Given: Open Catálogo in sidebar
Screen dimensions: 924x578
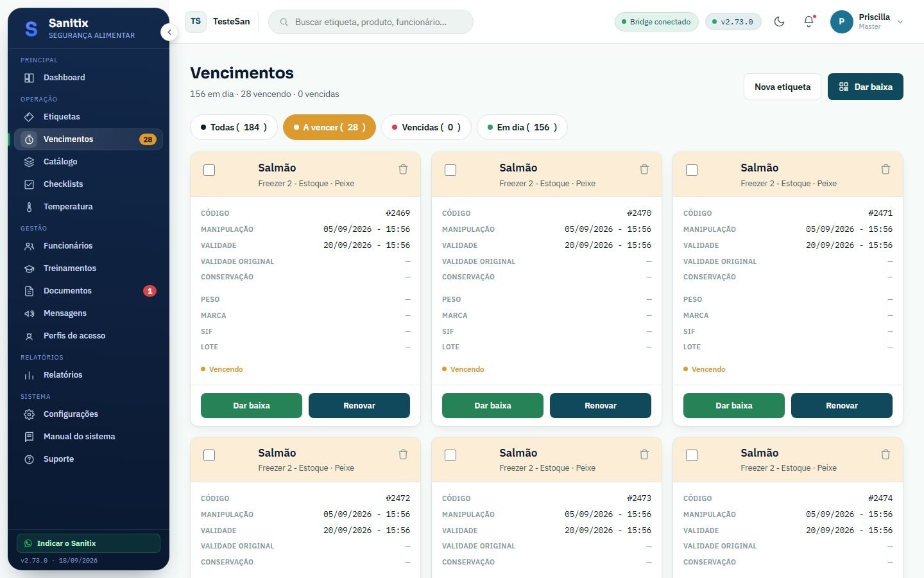Looking at the screenshot, I should pyautogui.click(x=89, y=162).
